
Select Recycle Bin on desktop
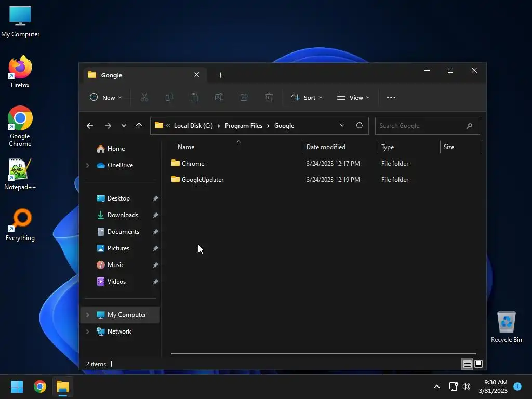(x=506, y=327)
